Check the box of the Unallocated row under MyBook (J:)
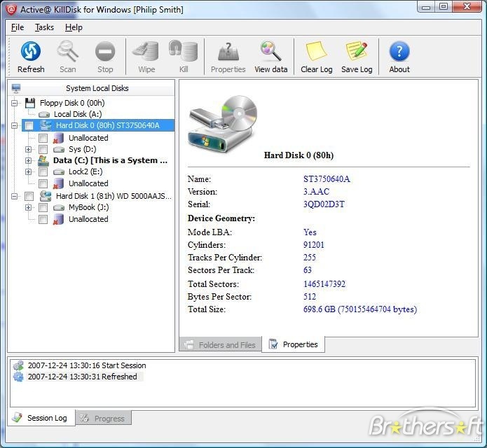Image resolution: width=487 pixels, height=448 pixels. point(43,219)
